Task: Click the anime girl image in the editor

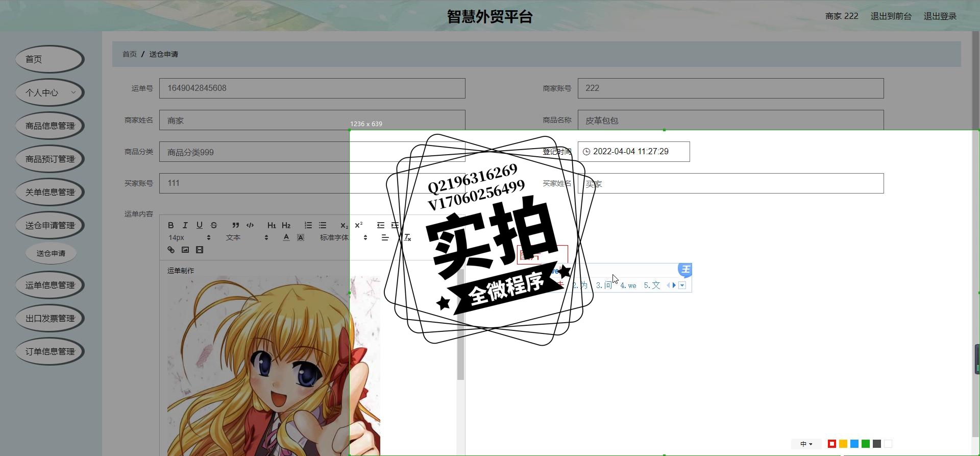Action: pos(274,366)
